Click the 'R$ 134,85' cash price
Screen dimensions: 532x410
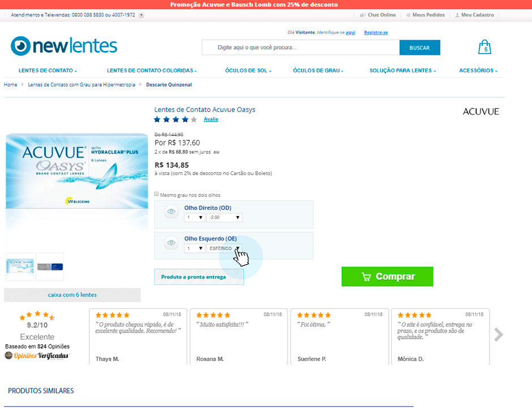[x=171, y=165]
